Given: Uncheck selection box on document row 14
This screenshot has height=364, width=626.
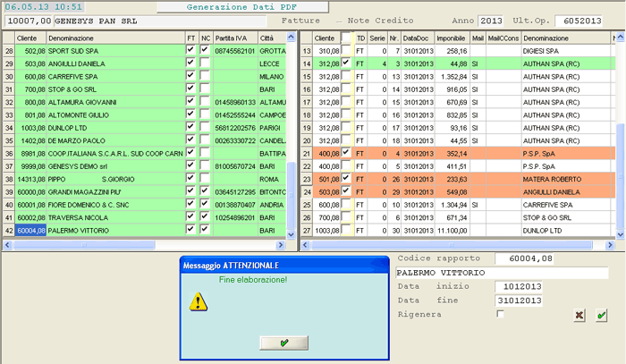Looking at the screenshot, I should click(x=346, y=63).
